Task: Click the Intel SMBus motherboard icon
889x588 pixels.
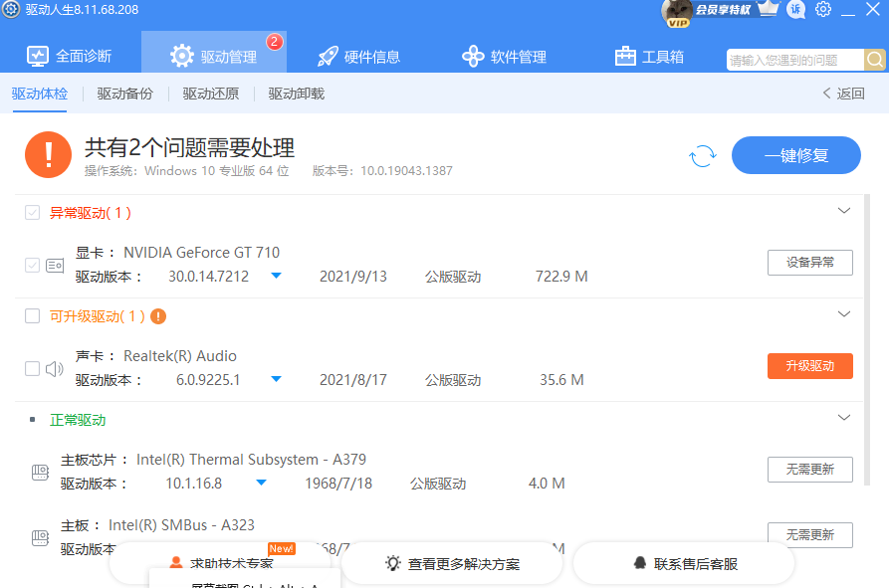Action: click(40, 538)
